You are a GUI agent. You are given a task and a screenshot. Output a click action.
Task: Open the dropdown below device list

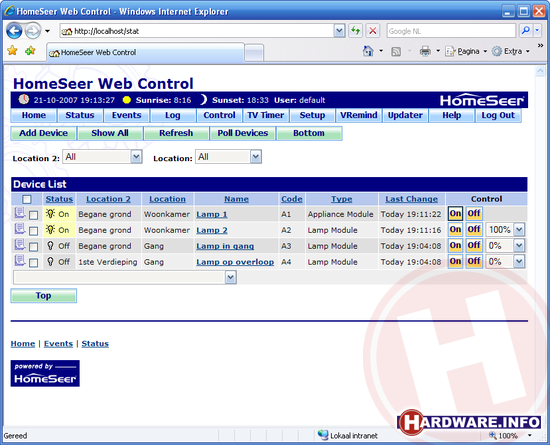pyautogui.click(x=125, y=277)
